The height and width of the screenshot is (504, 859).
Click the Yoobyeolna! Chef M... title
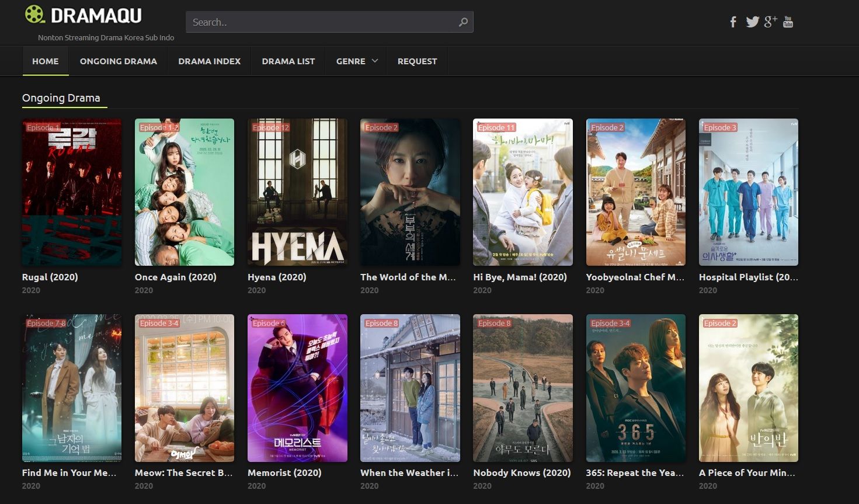pyautogui.click(x=635, y=277)
